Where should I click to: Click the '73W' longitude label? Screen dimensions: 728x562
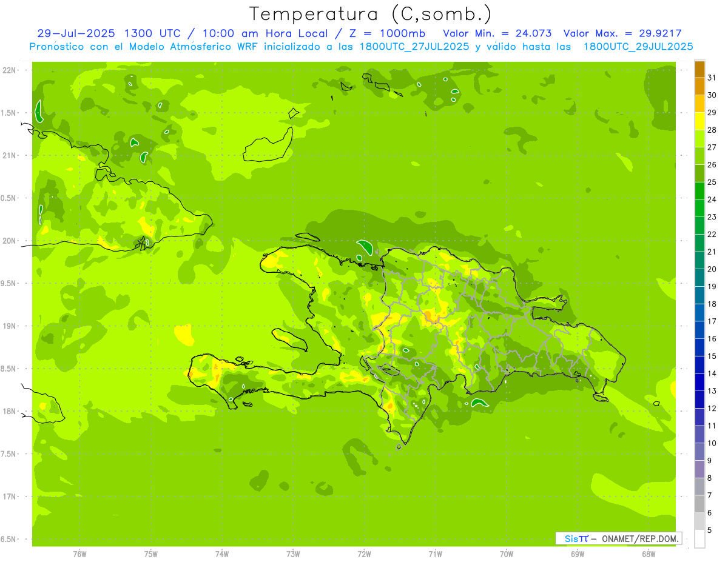click(293, 554)
